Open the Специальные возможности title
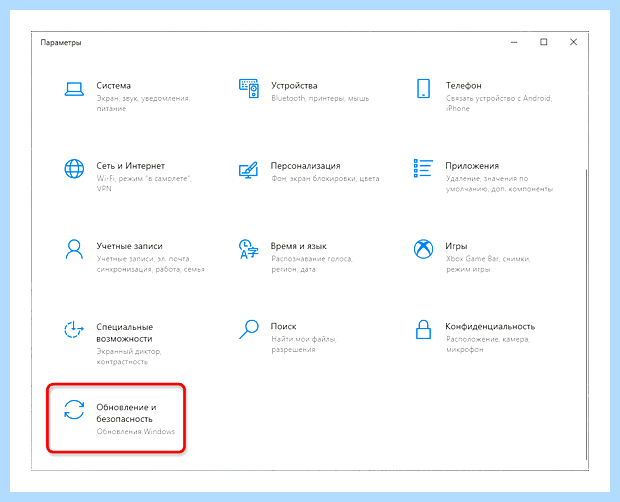620x502 pixels. click(125, 333)
